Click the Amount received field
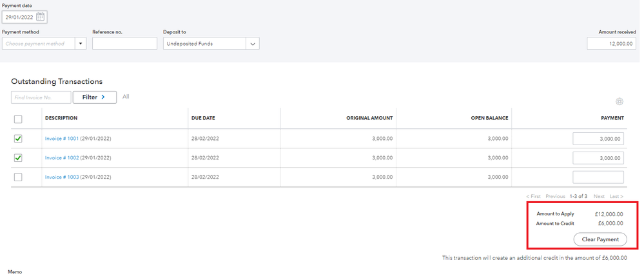 [x=611, y=44]
